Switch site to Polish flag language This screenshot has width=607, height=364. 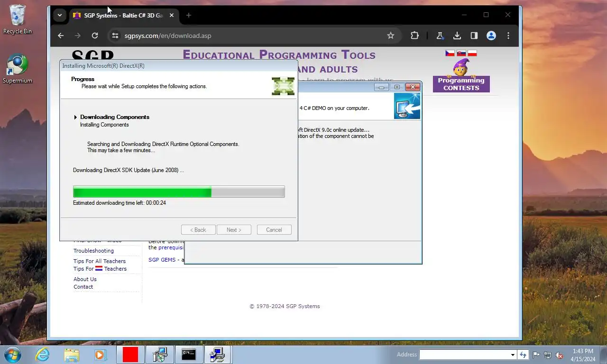coord(472,53)
